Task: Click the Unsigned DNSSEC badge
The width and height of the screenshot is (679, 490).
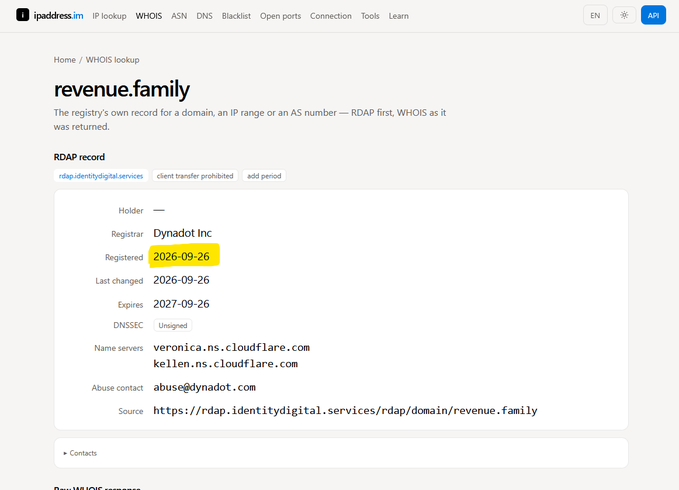Action: click(x=173, y=326)
